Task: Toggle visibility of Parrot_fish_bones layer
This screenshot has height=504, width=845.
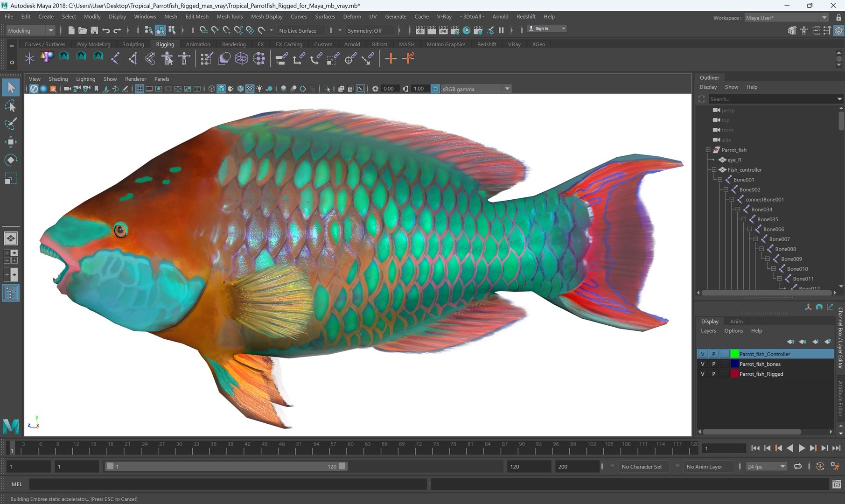Action: pos(703,364)
